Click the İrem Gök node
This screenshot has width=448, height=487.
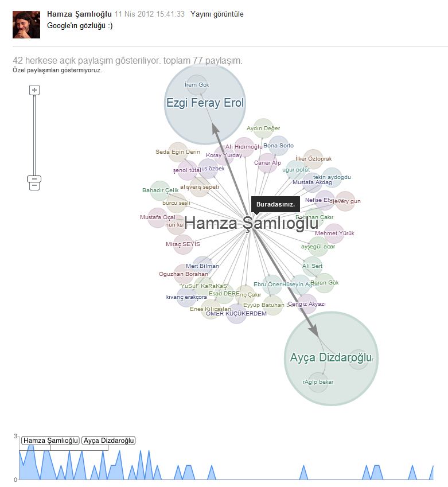pos(197,84)
